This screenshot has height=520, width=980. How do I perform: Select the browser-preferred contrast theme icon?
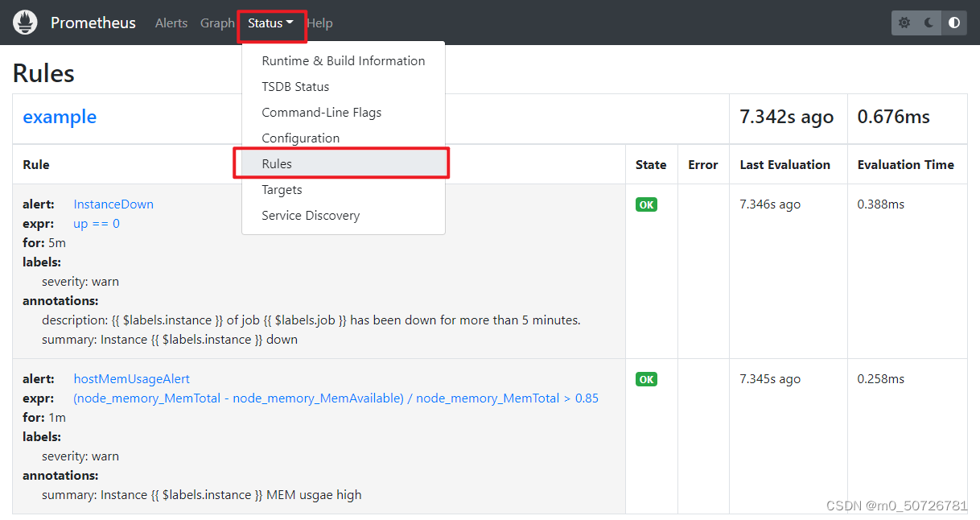(x=954, y=23)
